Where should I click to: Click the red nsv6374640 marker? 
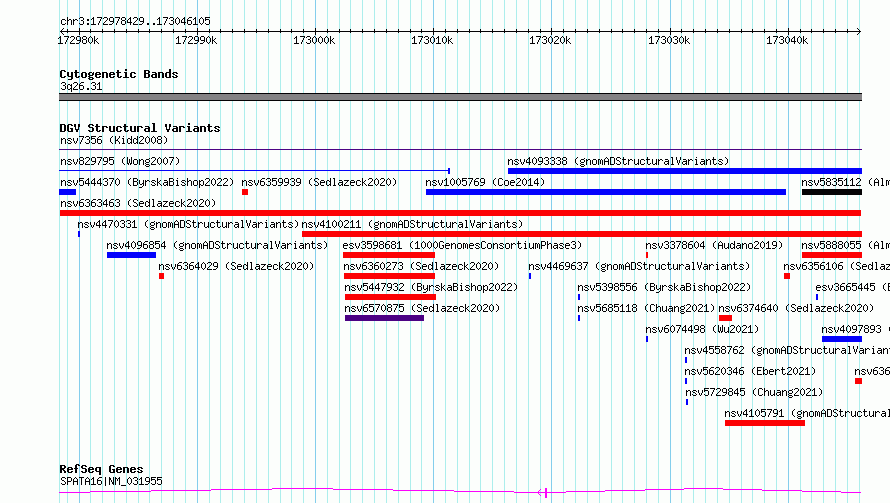725,318
